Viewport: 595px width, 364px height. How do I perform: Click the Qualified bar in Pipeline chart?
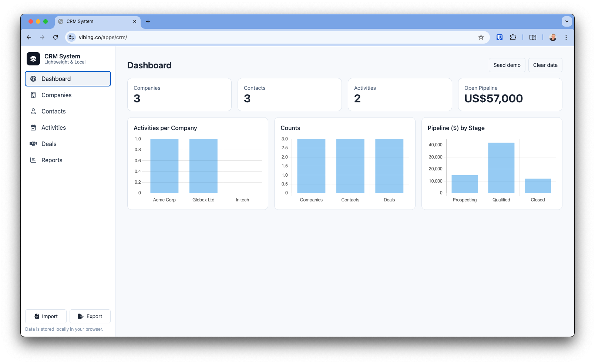click(x=501, y=168)
